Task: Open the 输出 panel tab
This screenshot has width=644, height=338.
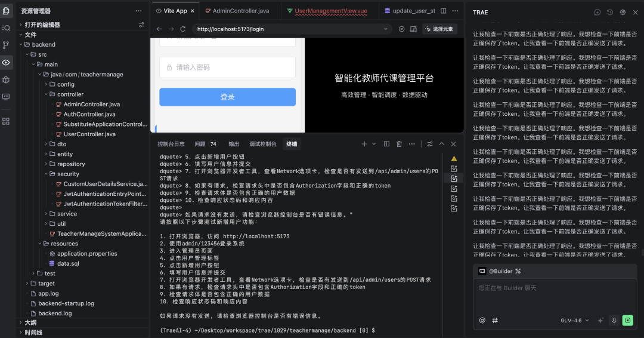Action: [234, 144]
